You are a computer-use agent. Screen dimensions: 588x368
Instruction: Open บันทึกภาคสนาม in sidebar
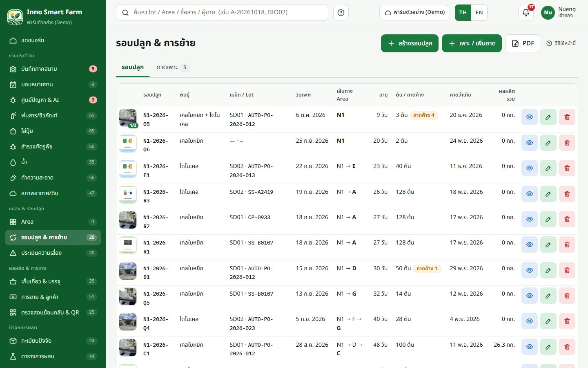53,69
